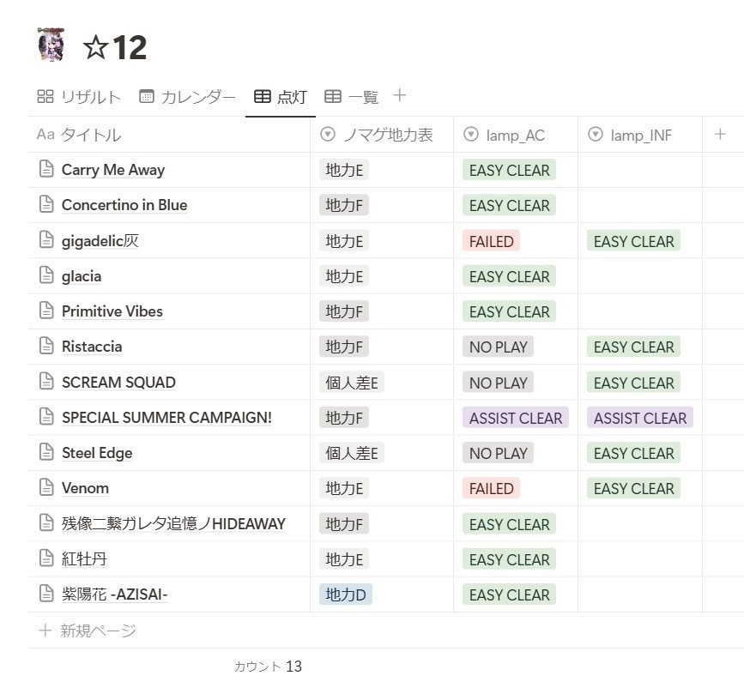Switch to the カレンダー view tab

(187, 97)
